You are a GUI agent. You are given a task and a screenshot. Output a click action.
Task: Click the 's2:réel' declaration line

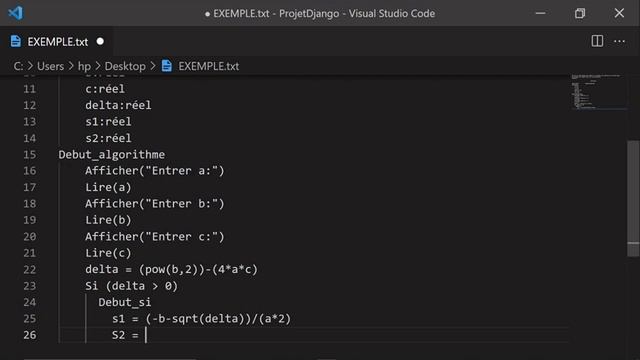pos(108,138)
